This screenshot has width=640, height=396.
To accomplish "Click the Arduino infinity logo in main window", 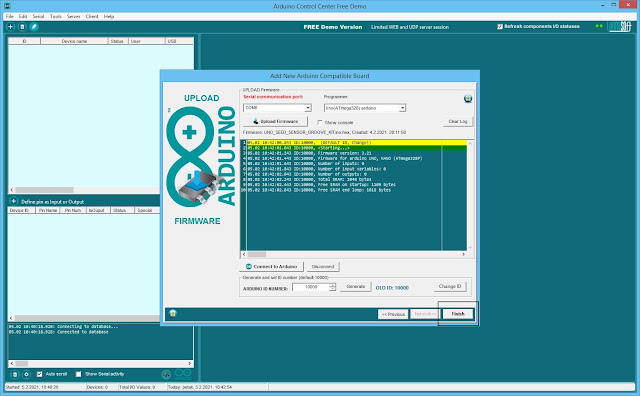I will (183, 374).
